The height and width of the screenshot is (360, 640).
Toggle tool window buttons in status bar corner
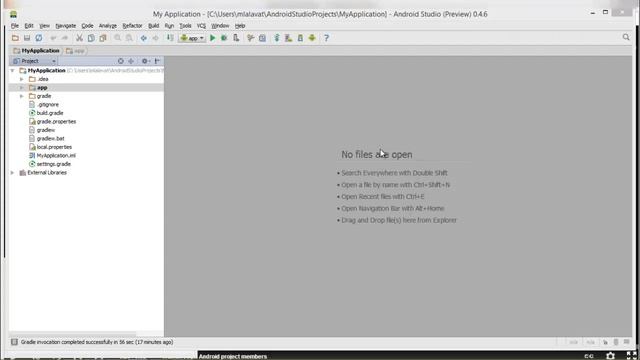[x=14, y=342]
